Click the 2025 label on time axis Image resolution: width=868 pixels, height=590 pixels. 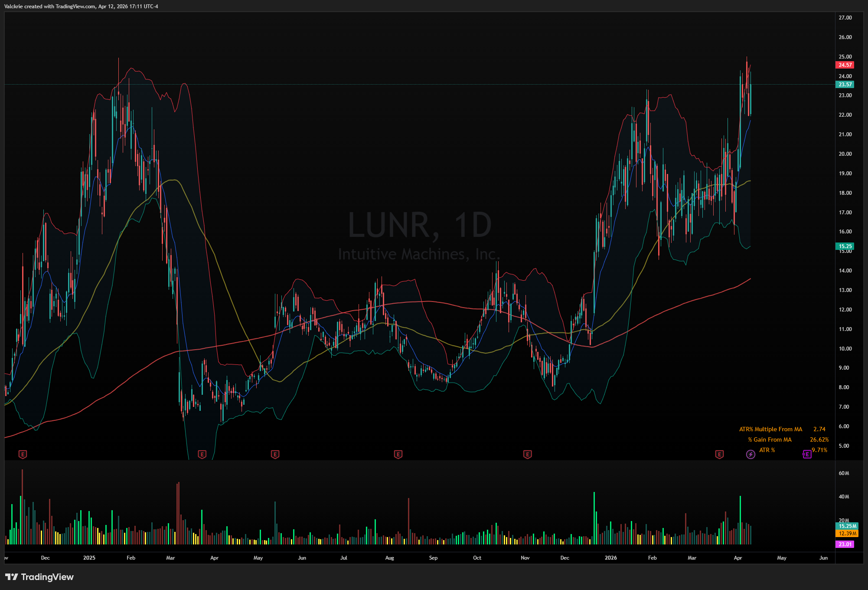(x=89, y=558)
